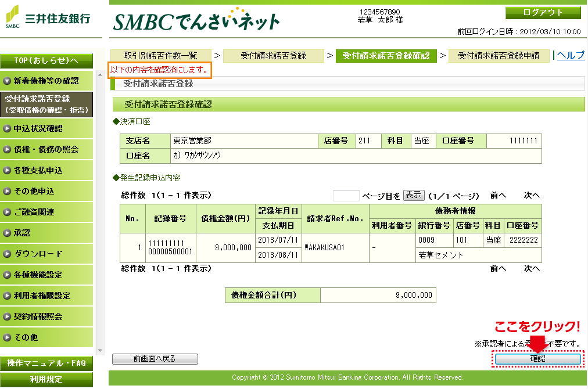Image resolution: width=588 pixels, height=389 pixels.
Task: Open 申込状況確認 menu
Action: click(x=46, y=128)
